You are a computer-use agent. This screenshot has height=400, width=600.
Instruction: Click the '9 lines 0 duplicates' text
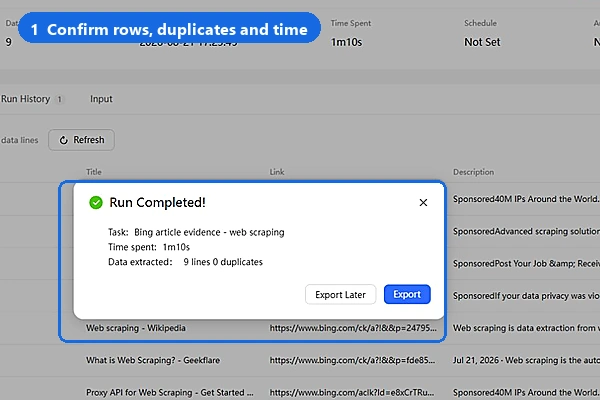coord(223,262)
